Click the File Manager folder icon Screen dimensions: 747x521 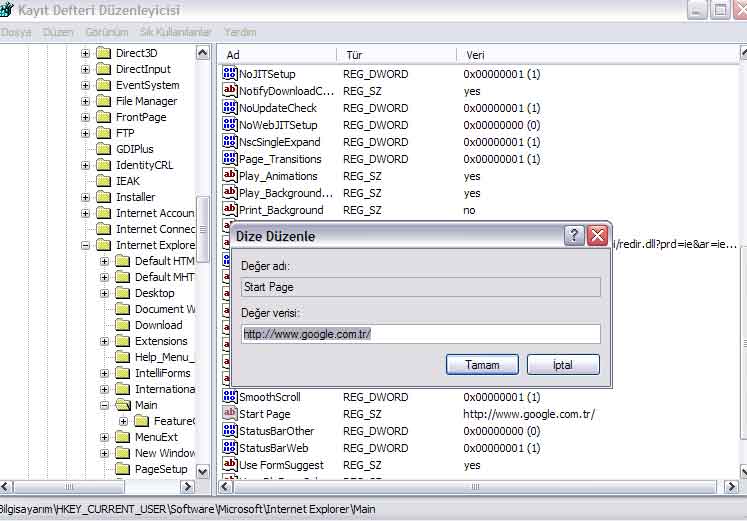pyautogui.click(x=103, y=101)
